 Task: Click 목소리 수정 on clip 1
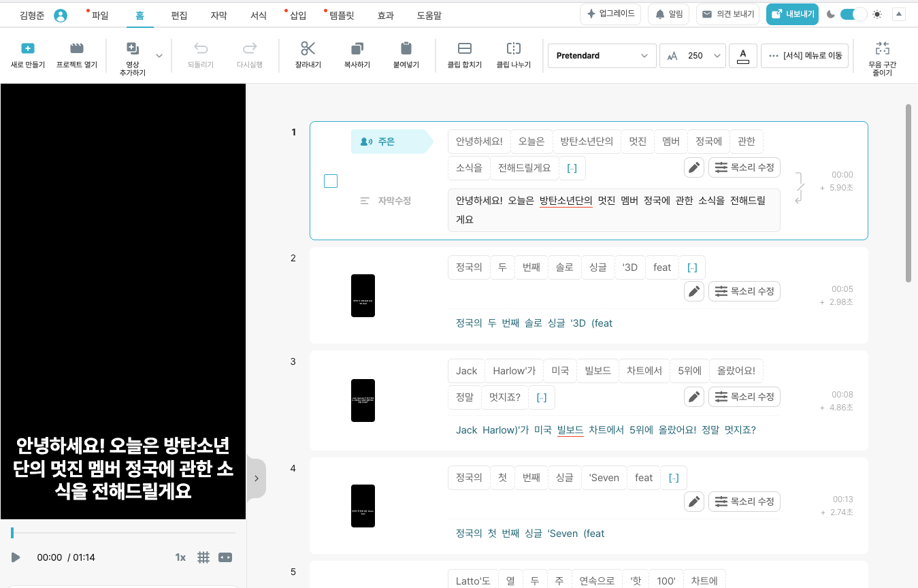[x=744, y=167]
